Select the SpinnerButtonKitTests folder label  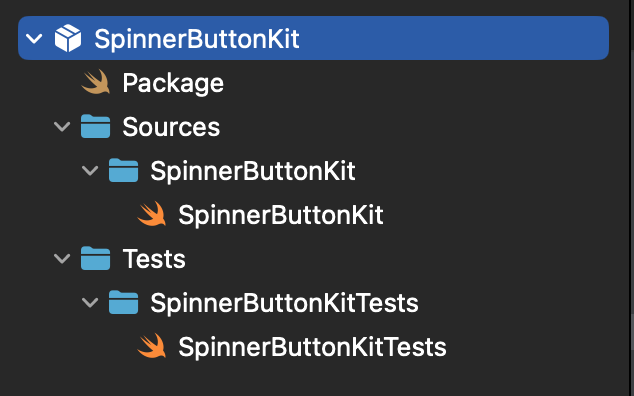pos(284,303)
